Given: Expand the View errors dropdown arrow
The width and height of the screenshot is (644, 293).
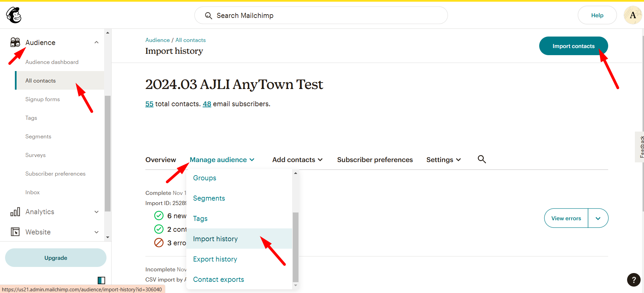Looking at the screenshot, I should click(x=598, y=218).
